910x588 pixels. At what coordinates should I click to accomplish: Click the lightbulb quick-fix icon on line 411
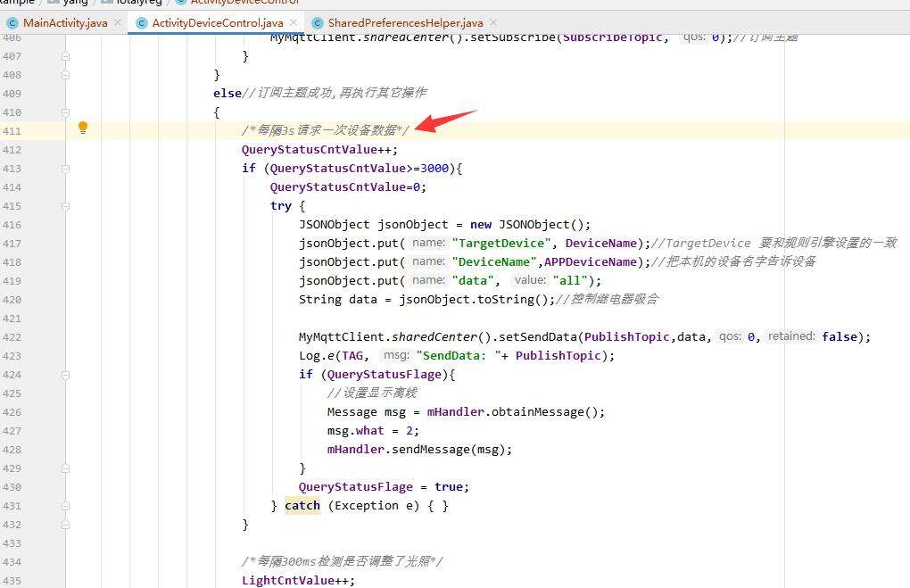83,128
